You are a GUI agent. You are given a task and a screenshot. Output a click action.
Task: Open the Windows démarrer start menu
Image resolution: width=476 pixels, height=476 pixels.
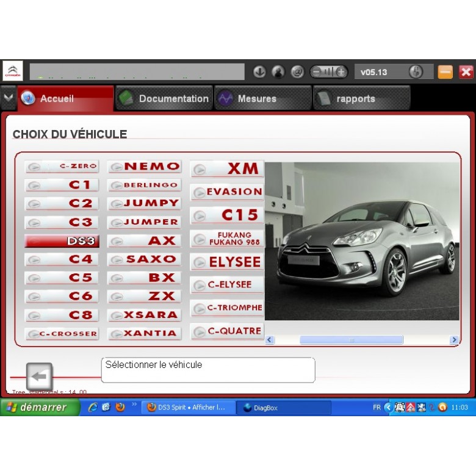[40, 407]
